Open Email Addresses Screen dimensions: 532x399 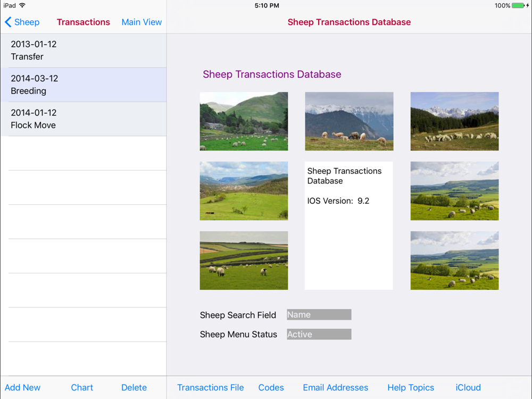pos(336,387)
